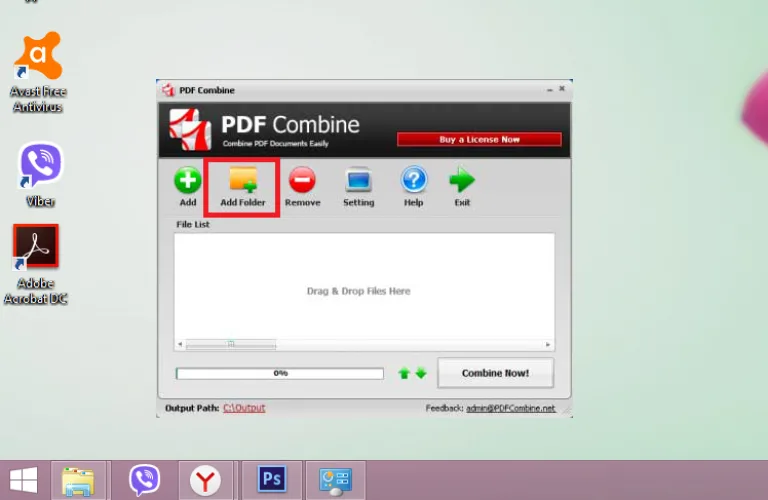This screenshot has width=768, height=500.
Task: Click the PDF Combine logo in banner
Action: coord(190,129)
